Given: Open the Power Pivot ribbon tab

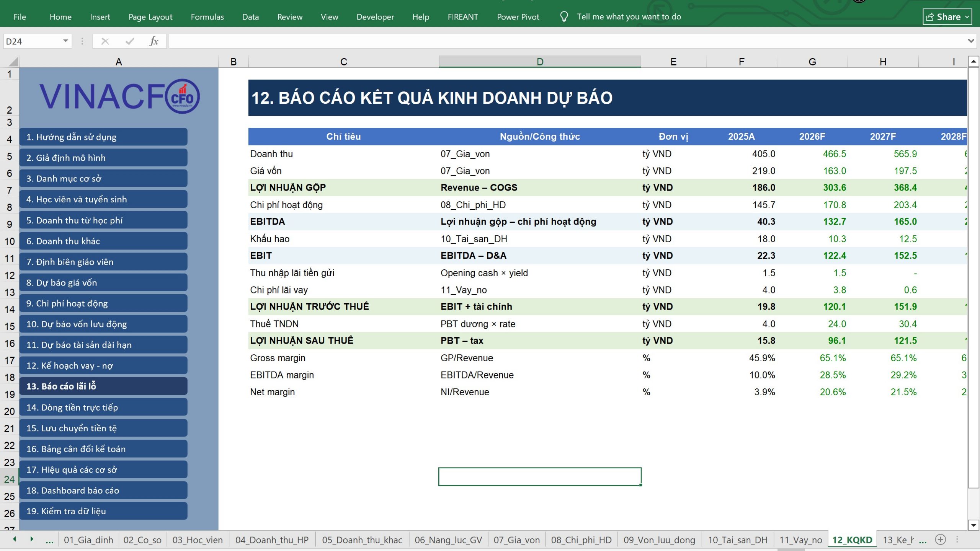Looking at the screenshot, I should [x=518, y=17].
